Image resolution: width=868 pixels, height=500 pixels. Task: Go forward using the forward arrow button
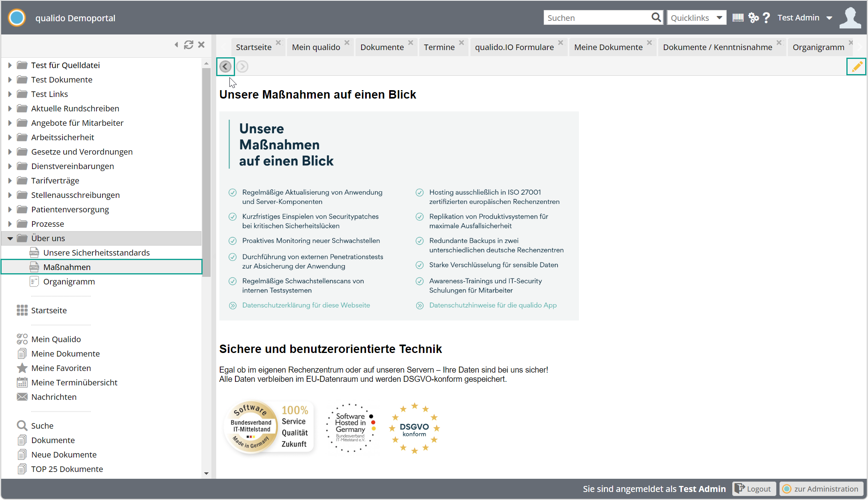point(242,67)
